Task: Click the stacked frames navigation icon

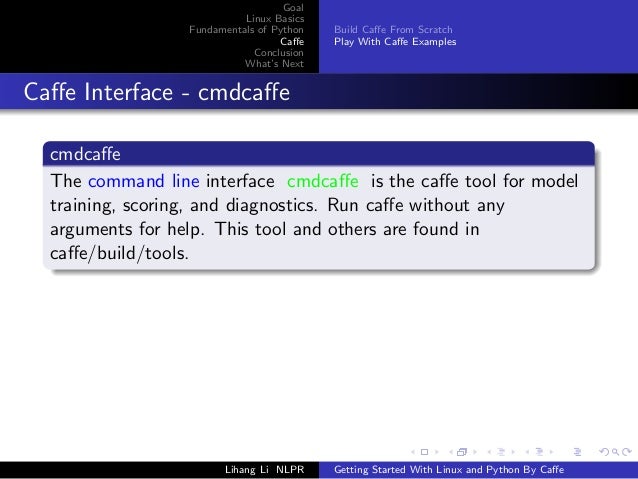Action: 462,452
